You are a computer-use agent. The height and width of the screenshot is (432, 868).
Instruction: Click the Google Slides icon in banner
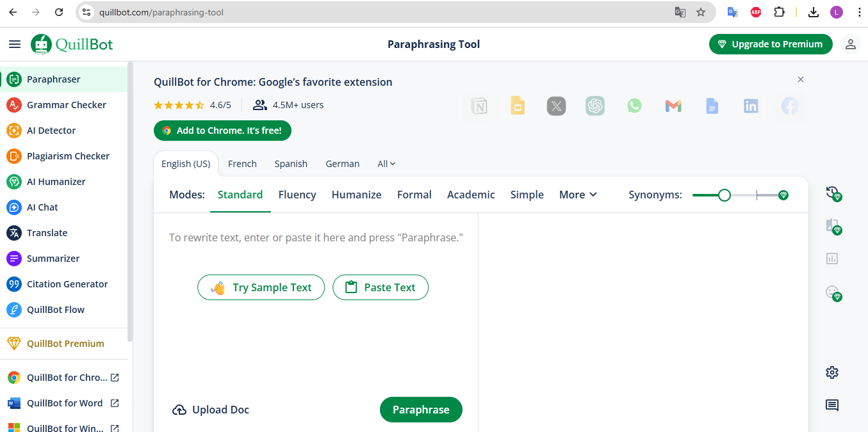click(x=518, y=106)
